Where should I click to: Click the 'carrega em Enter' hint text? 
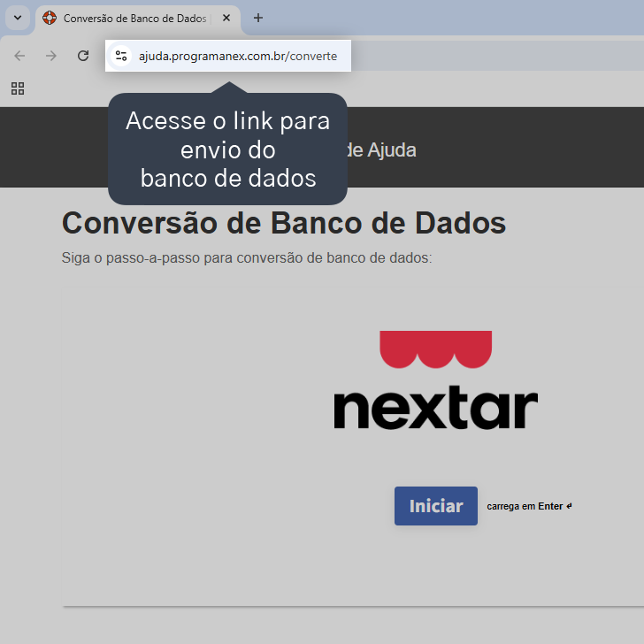point(529,506)
